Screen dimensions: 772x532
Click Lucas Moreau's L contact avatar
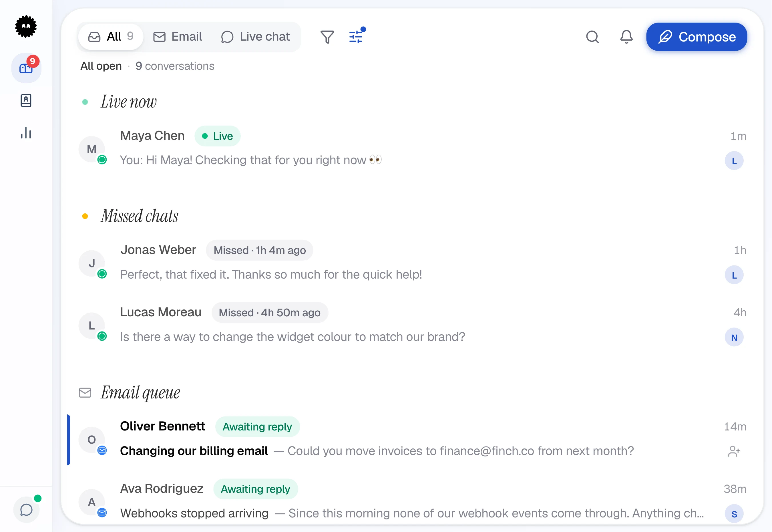(91, 326)
